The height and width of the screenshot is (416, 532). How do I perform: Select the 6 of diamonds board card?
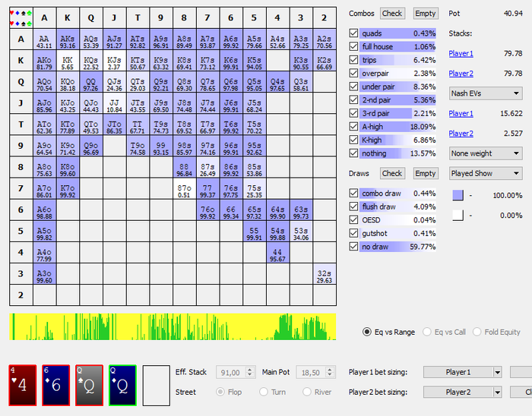(55, 384)
